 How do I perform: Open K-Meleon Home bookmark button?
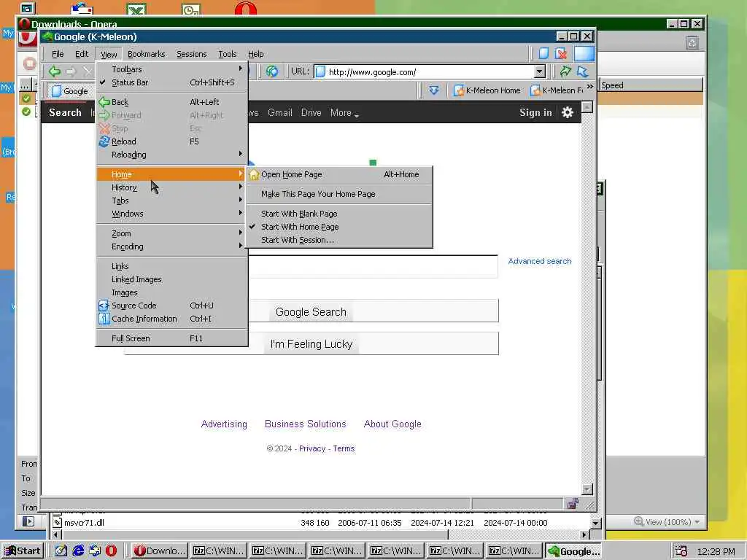tap(487, 90)
